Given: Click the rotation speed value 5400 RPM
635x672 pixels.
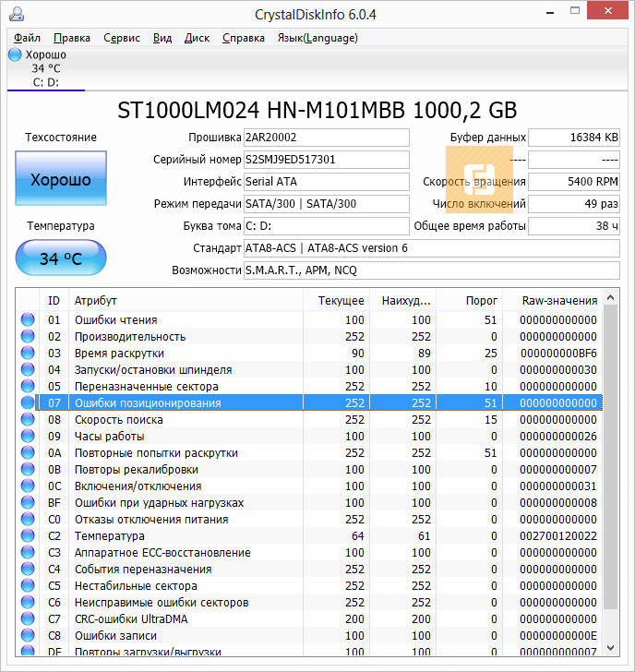Looking at the screenshot, I should pyautogui.click(x=574, y=182).
